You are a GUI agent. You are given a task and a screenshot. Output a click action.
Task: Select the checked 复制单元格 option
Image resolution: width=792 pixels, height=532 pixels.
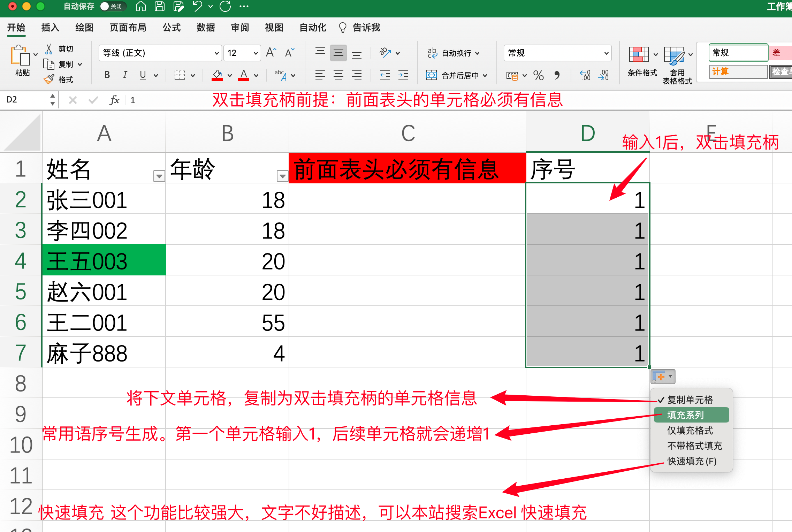(x=690, y=400)
